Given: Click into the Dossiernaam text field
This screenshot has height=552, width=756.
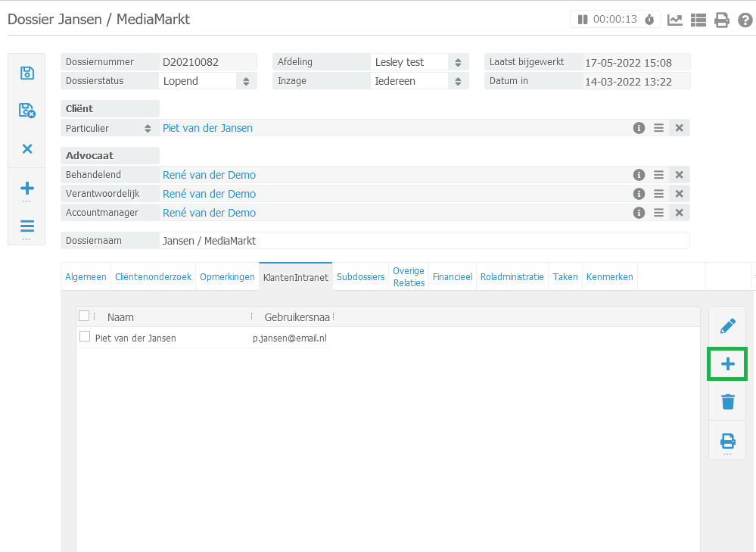Looking at the screenshot, I should pyautogui.click(x=424, y=241).
